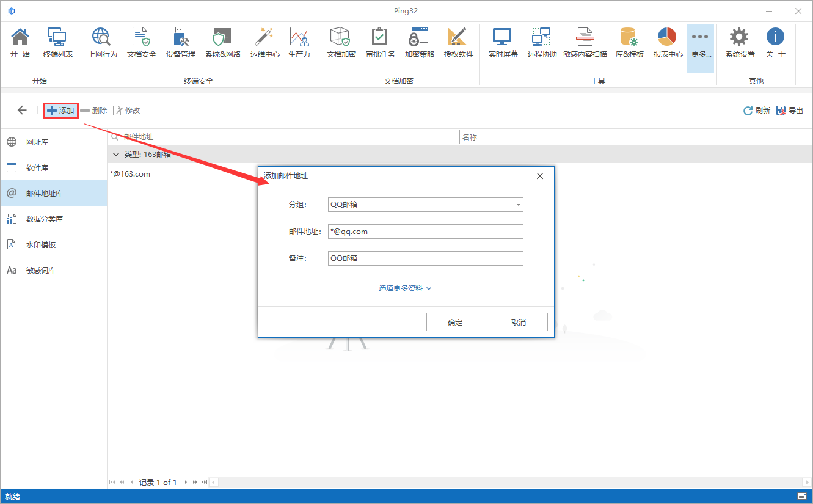Image resolution: width=813 pixels, height=504 pixels.
Task: Click the 修改 edit button
Action: tap(126, 111)
